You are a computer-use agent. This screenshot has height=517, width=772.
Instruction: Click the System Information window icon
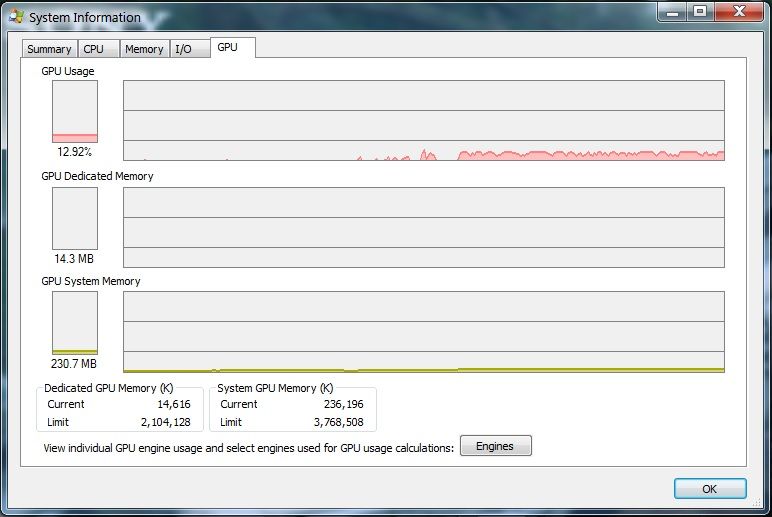coord(16,17)
